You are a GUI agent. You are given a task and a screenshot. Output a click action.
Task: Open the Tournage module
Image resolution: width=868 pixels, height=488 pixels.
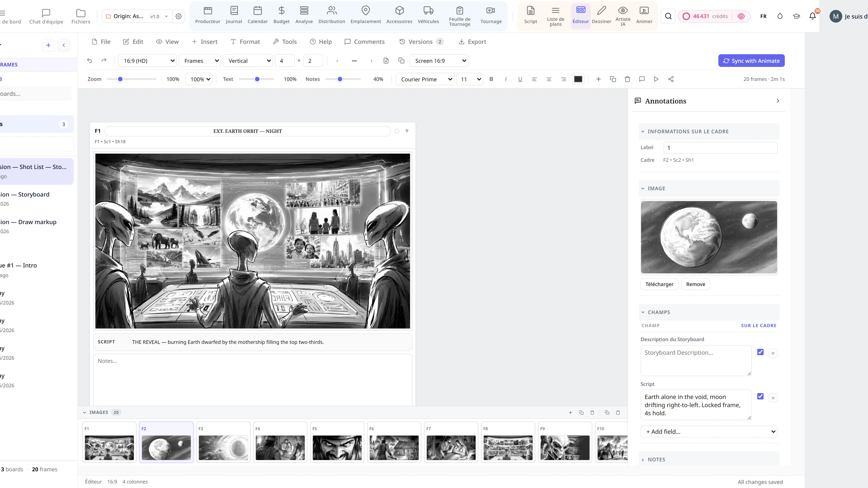coord(491,16)
